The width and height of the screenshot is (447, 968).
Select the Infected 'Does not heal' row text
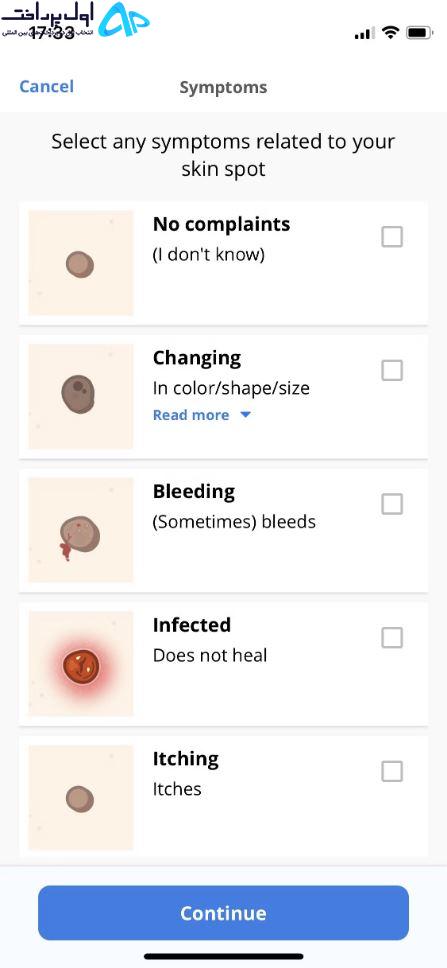210,655
